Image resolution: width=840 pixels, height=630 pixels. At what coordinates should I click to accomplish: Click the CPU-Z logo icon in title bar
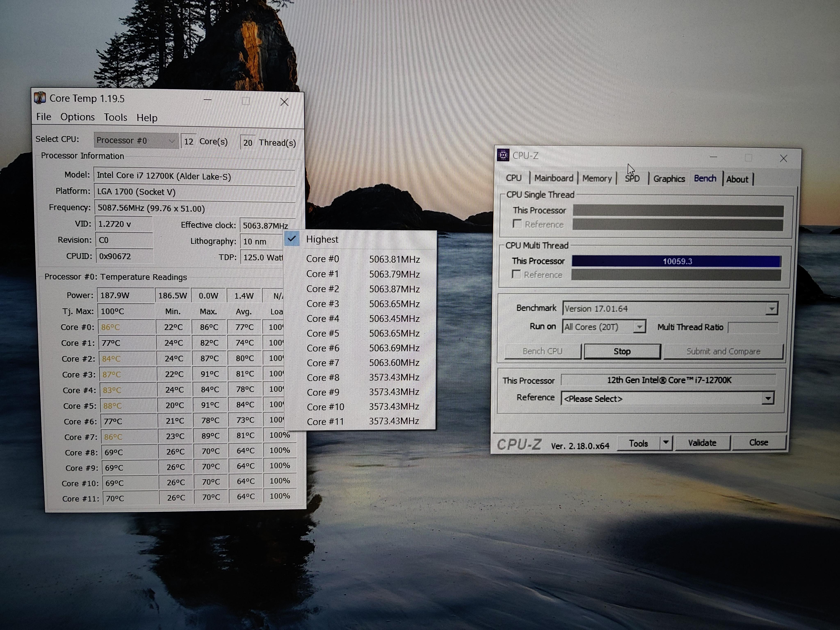coord(503,155)
